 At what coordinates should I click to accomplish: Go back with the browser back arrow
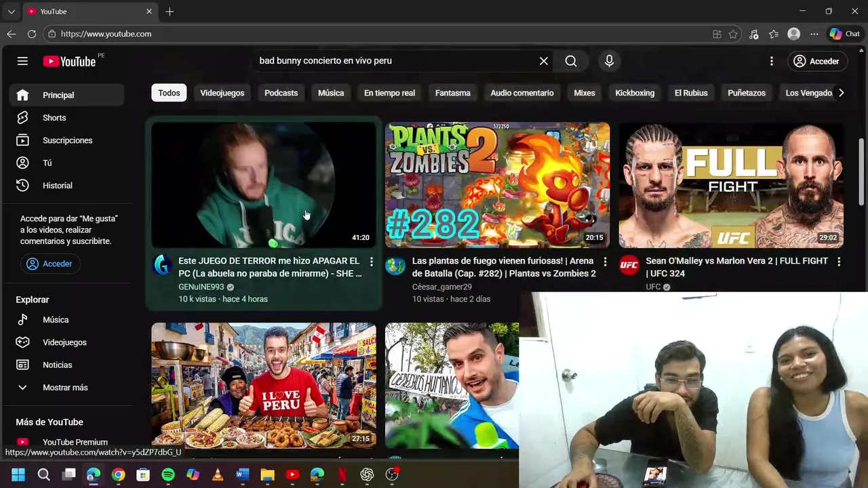[12, 34]
